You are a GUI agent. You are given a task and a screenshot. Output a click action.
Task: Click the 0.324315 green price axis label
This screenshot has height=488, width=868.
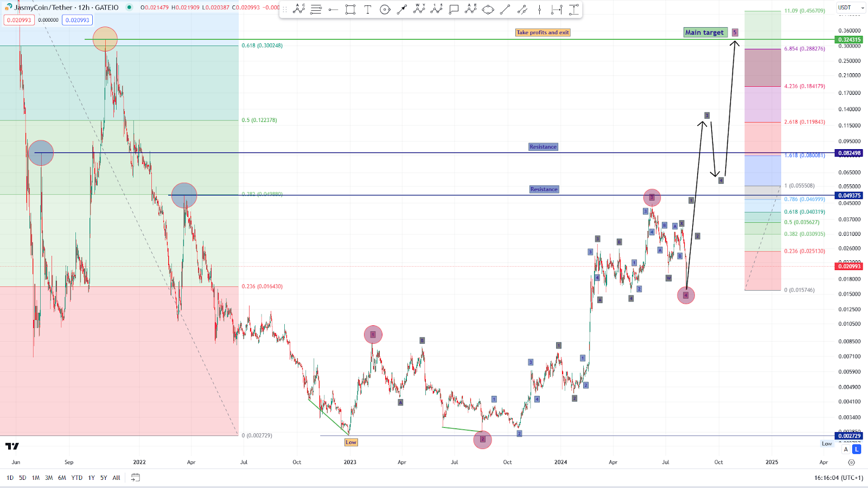point(850,40)
